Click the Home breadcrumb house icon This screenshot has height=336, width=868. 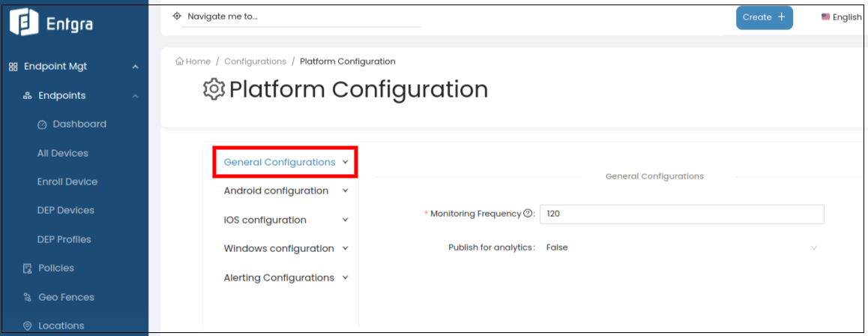pos(179,61)
